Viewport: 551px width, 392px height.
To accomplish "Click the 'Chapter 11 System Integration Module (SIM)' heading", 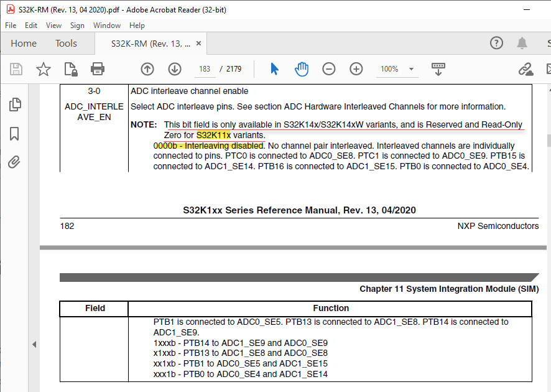I will (449, 289).
